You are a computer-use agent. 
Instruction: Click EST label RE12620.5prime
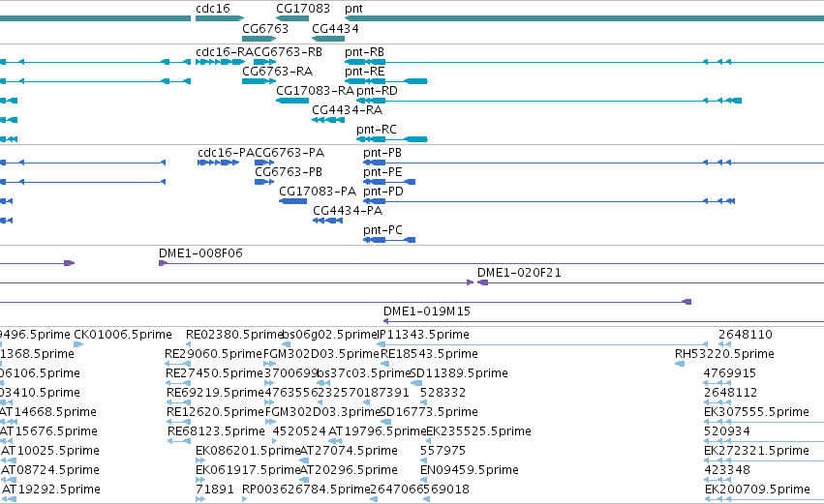[215, 413]
